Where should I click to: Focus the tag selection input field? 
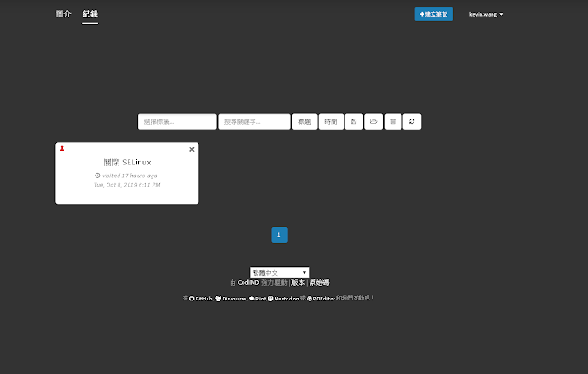[x=177, y=121]
